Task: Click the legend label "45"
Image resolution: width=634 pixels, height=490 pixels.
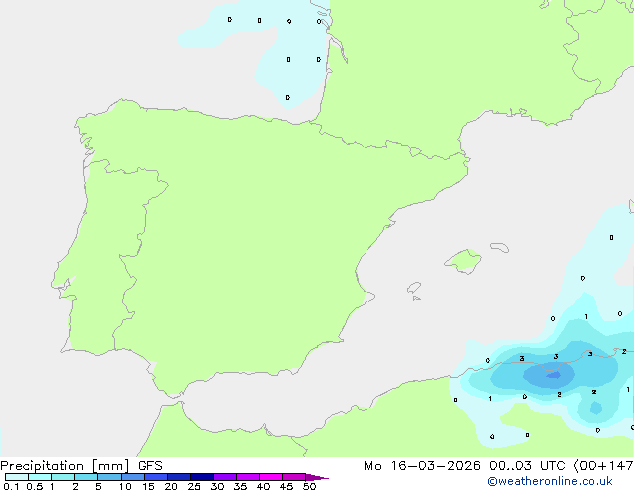Action: tap(286, 486)
